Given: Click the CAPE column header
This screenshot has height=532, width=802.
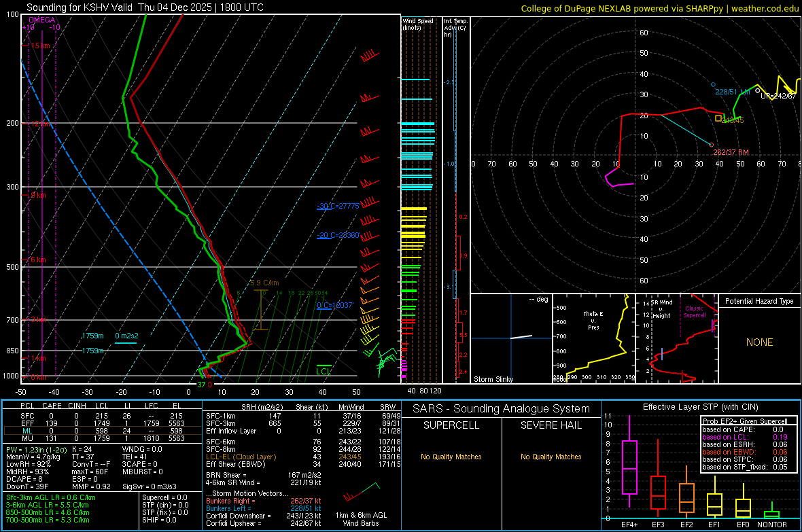Looking at the screenshot, I should 52,406.
